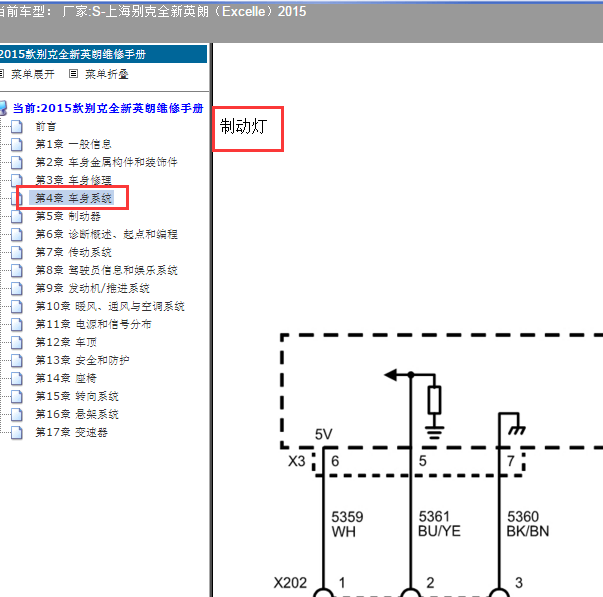Click the 5V label in the diagram

pos(323,435)
